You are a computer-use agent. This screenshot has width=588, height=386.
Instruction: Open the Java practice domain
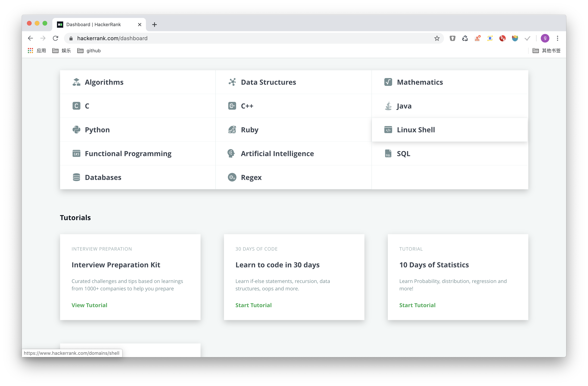click(x=450, y=106)
